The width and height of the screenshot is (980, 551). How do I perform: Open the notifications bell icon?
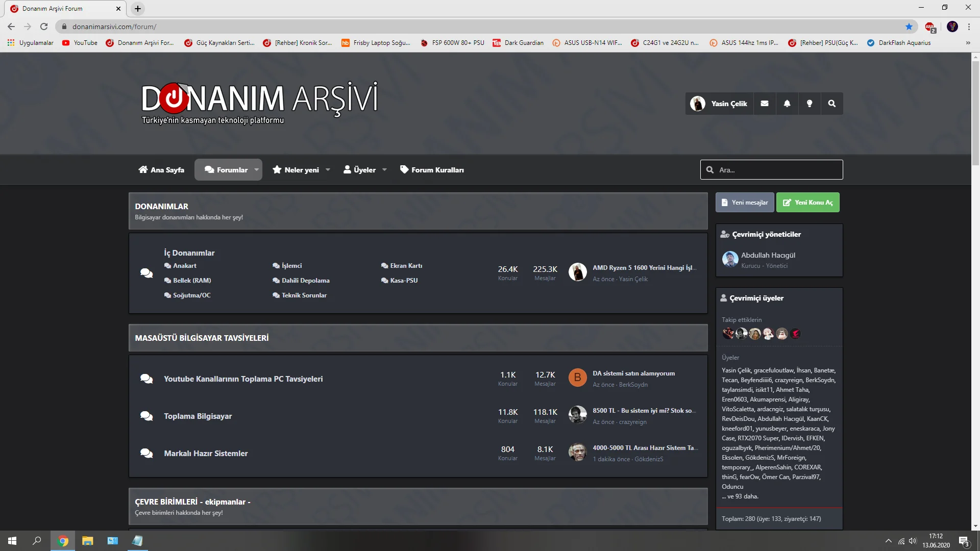787,104
